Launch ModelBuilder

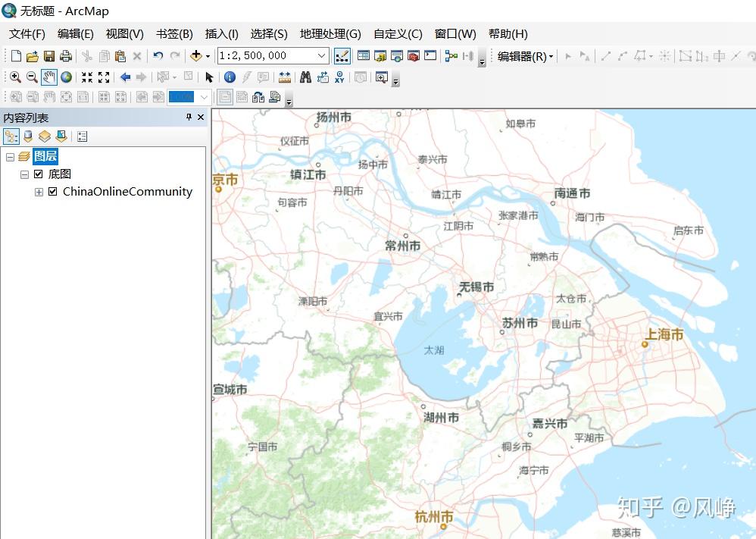pos(451,56)
